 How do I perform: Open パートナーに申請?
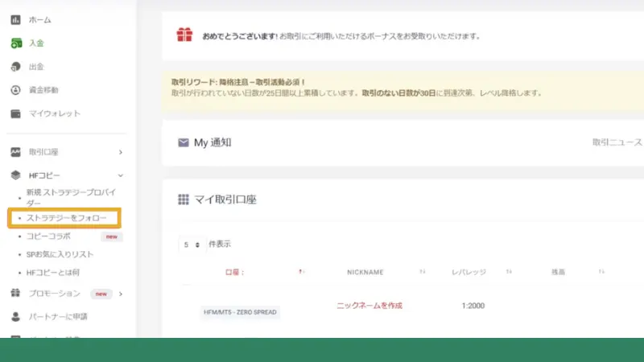pos(58,316)
